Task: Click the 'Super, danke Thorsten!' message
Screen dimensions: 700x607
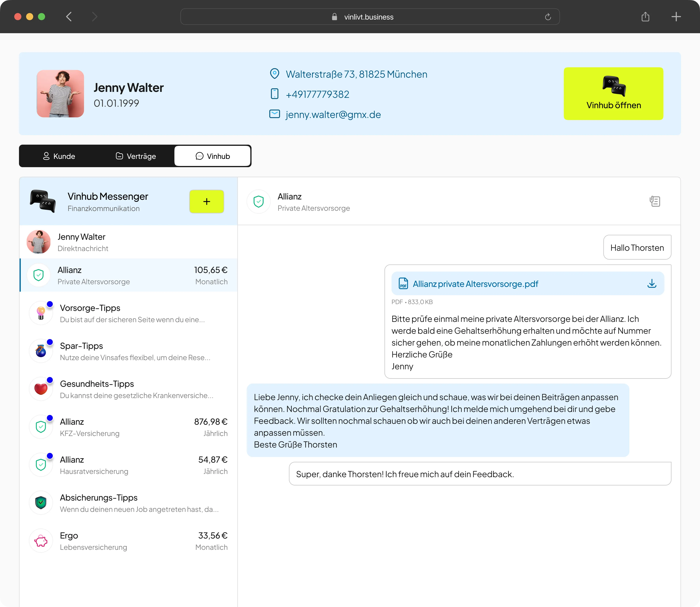Action: pyautogui.click(x=480, y=474)
